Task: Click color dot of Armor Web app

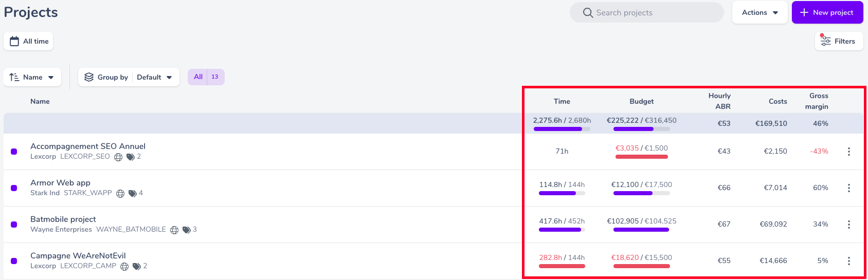Action: tap(14, 188)
